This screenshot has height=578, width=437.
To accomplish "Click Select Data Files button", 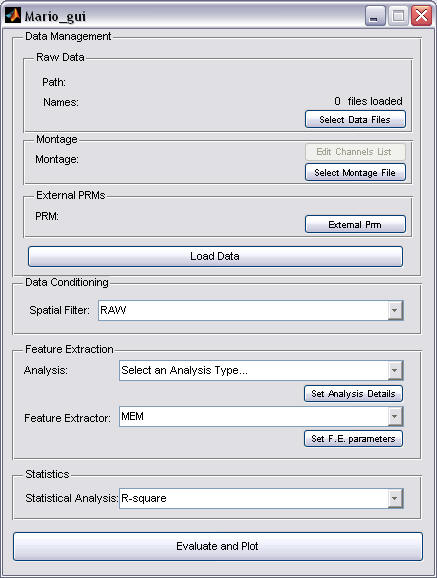I will click(355, 119).
